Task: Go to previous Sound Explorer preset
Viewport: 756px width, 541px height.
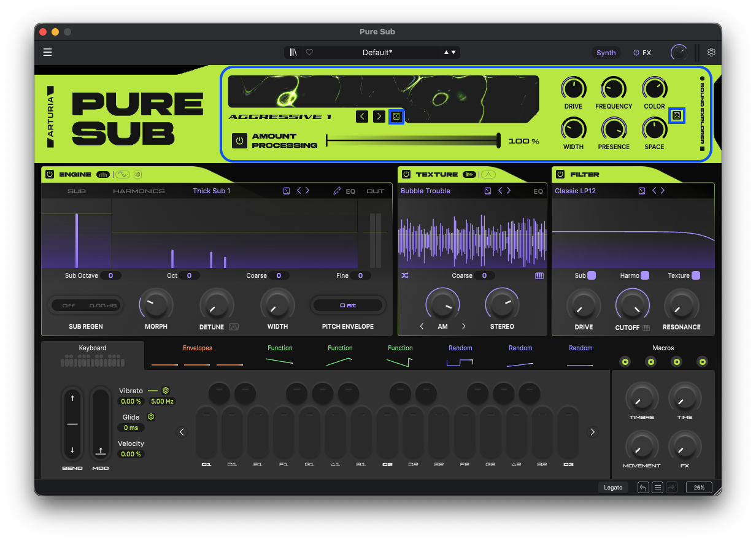Action: pyautogui.click(x=362, y=116)
